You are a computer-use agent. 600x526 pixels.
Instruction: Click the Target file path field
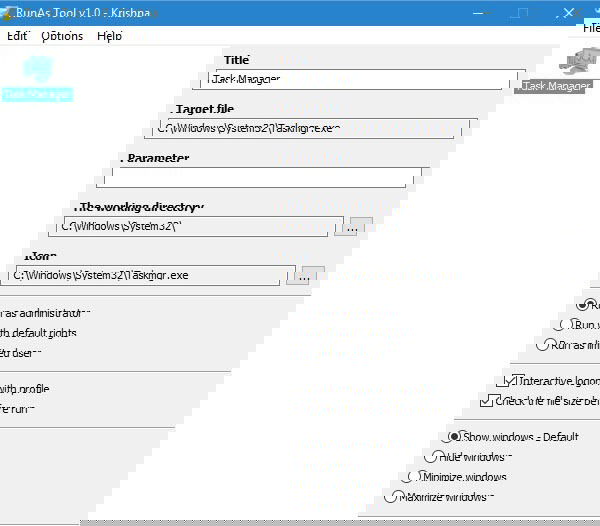(311, 128)
